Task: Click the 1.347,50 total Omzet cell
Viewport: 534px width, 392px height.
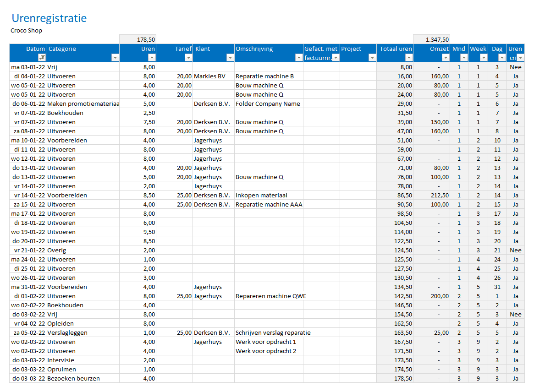Action: click(431, 39)
